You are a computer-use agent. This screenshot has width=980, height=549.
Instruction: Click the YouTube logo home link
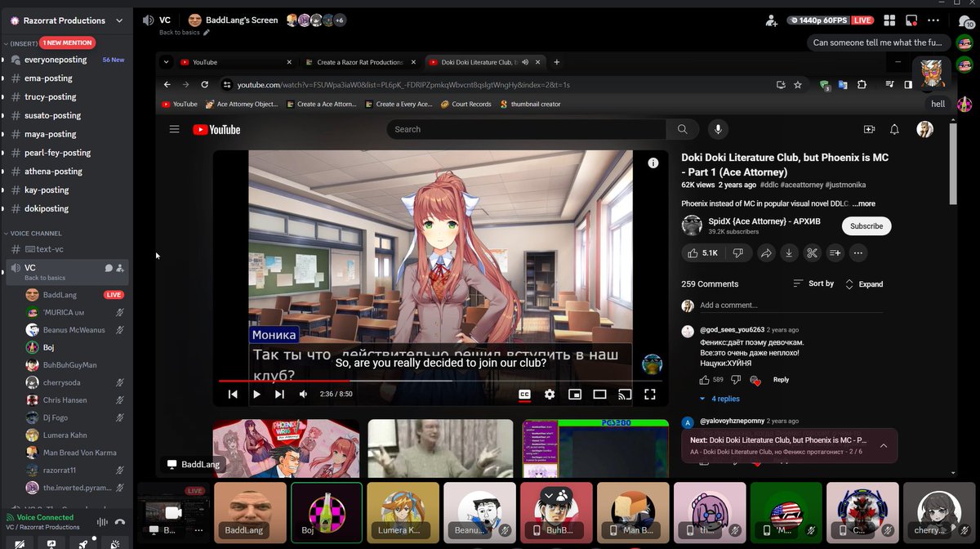pyautogui.click(x=216, y=129)
